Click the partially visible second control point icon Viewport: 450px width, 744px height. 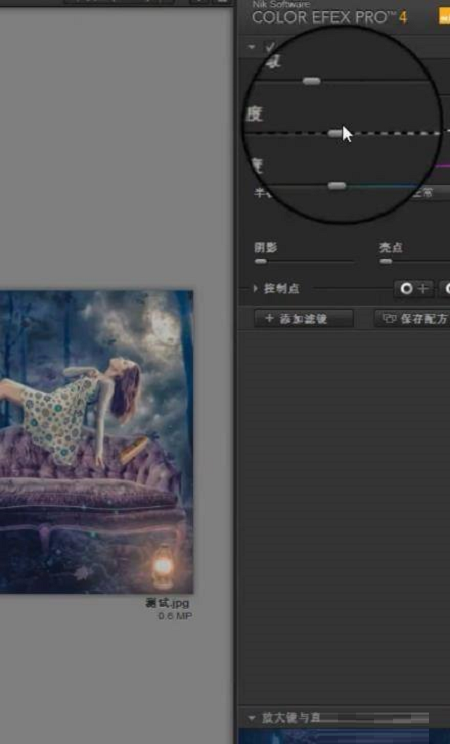pos(445,288)
